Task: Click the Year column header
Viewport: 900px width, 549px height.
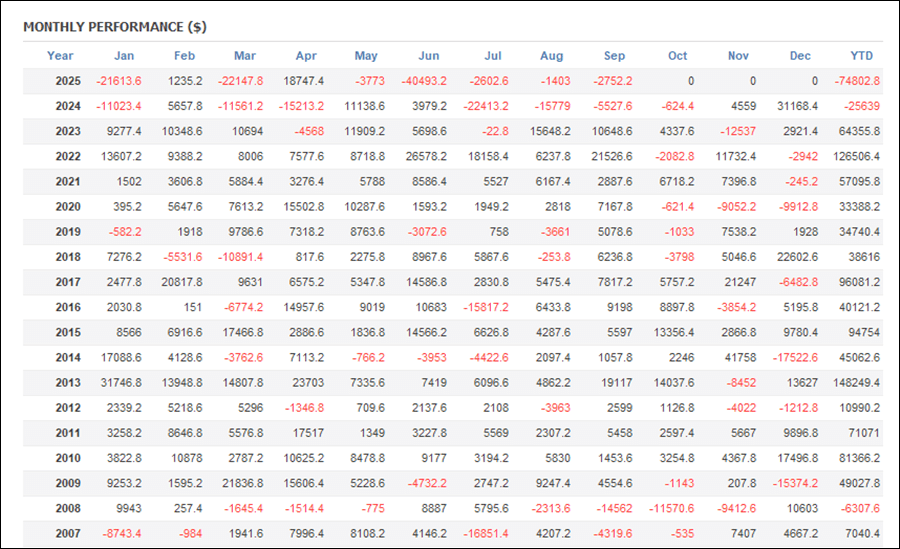Action: 60,56
